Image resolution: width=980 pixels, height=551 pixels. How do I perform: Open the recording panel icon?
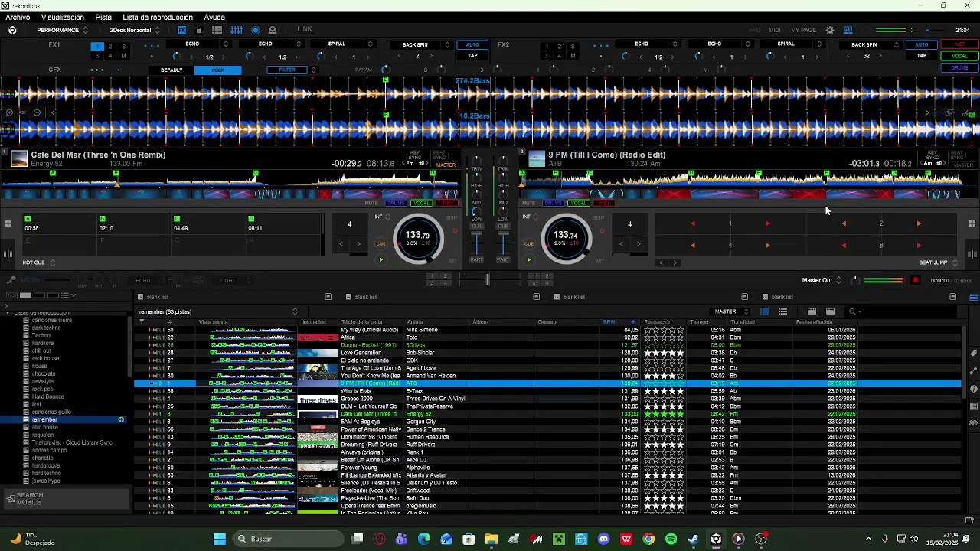(256, 30)
